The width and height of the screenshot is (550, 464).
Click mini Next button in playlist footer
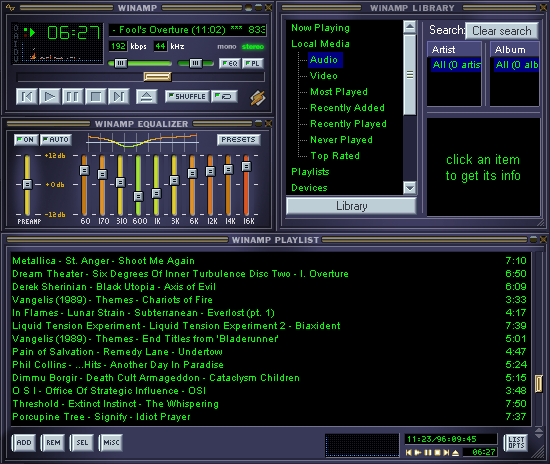coord(446,453)
